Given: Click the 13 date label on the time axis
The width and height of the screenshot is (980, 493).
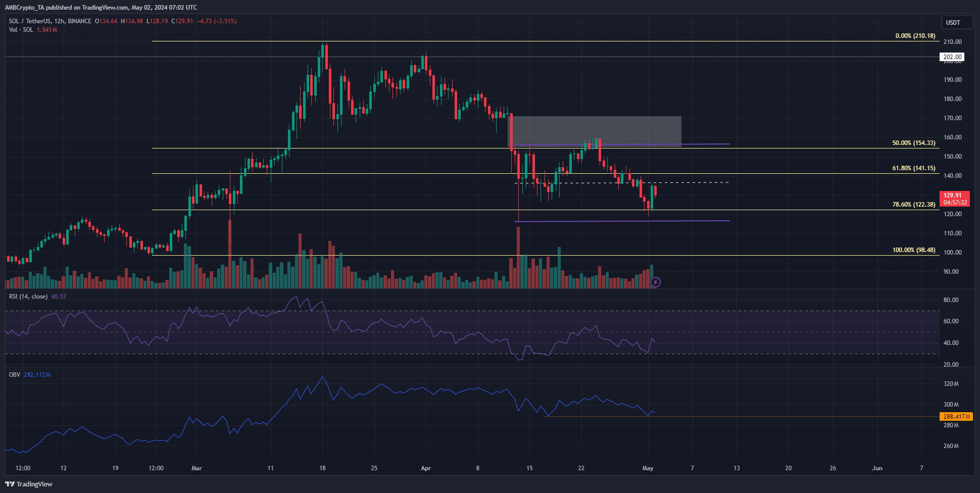Looking at the screenshot, I should click(737, 468).
